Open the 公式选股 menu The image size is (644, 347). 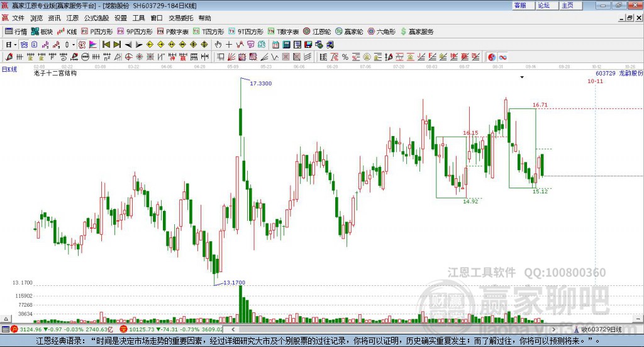[x=96, y=18]
